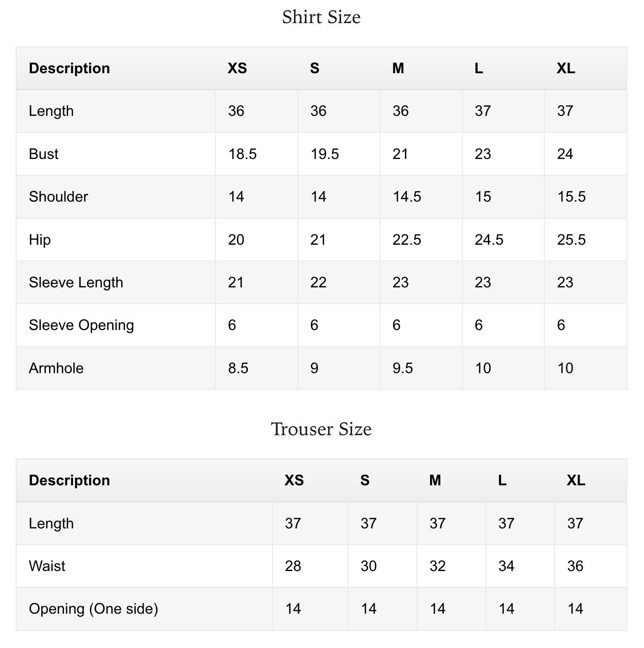
Task: Select the Shoulder row label
Action: point(58,197)
